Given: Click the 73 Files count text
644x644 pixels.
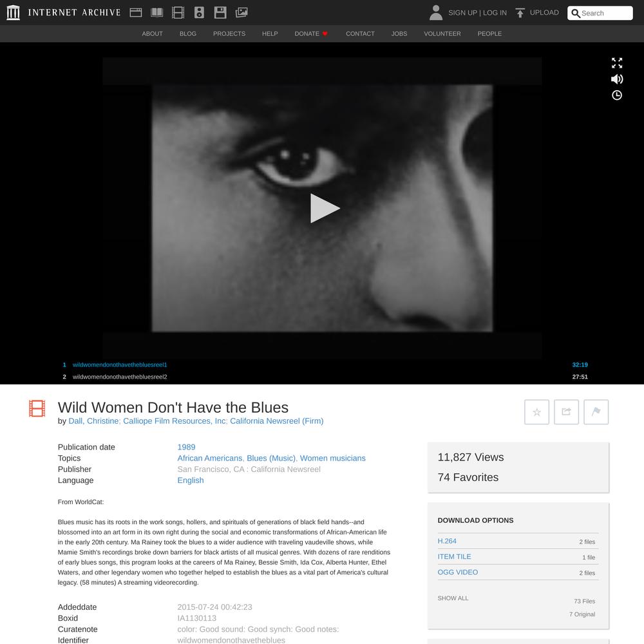Looking at the screenshot, I should coord(585,601).
